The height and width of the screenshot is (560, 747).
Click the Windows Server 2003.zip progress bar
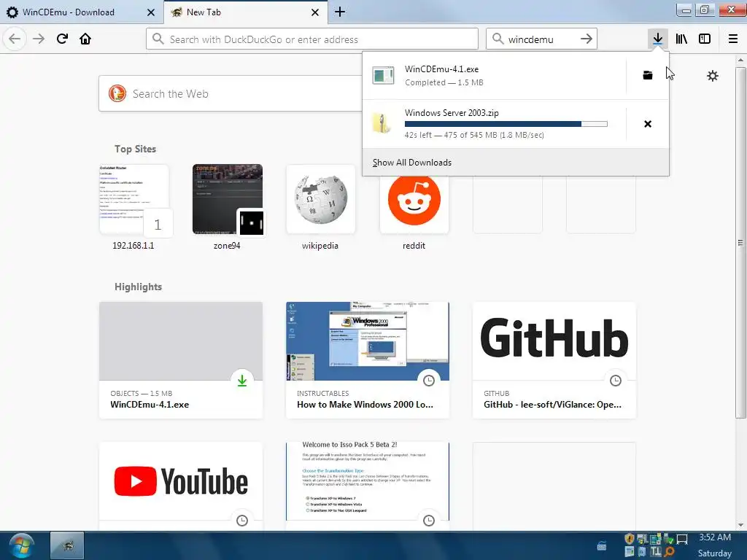(506, 124)
